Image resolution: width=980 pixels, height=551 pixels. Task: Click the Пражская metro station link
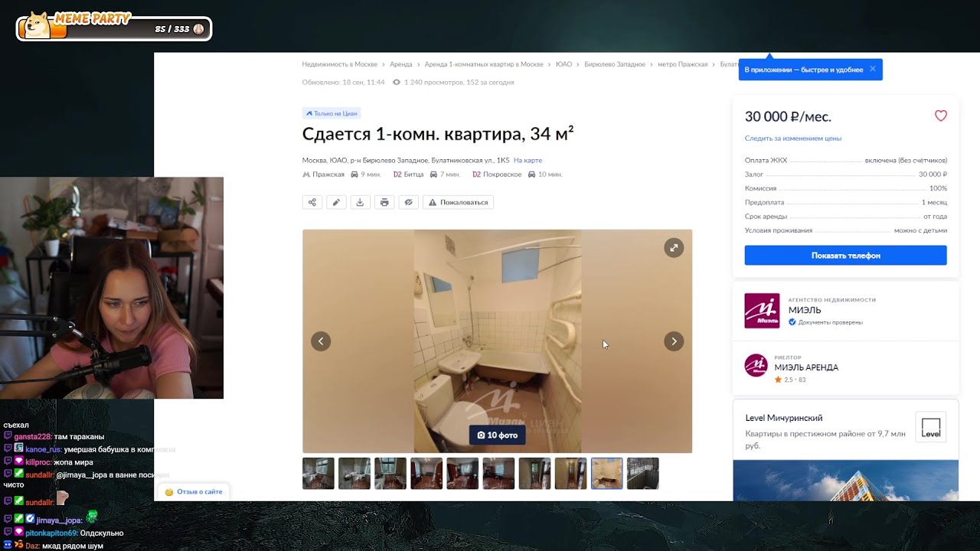[x=328, y=174]
